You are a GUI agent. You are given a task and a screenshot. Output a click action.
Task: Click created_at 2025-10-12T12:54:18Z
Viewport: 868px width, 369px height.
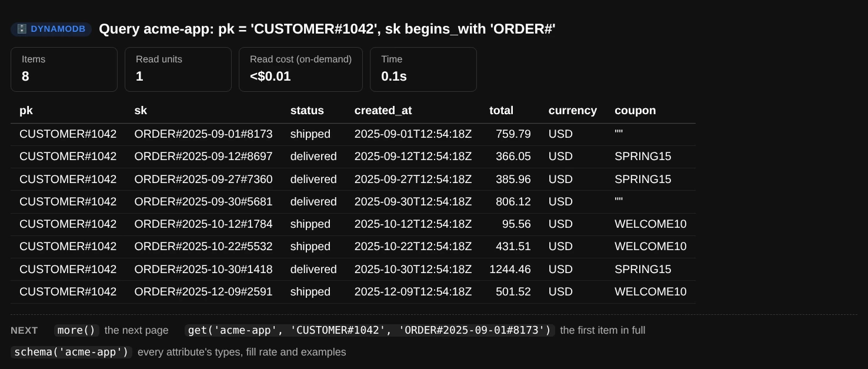413,224
